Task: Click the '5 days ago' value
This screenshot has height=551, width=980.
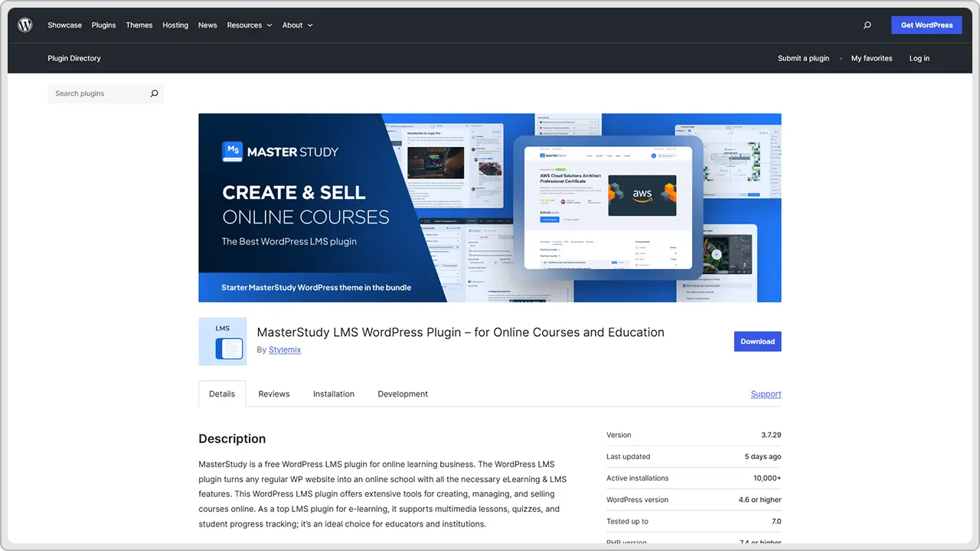Action: [x=763, y=457]
